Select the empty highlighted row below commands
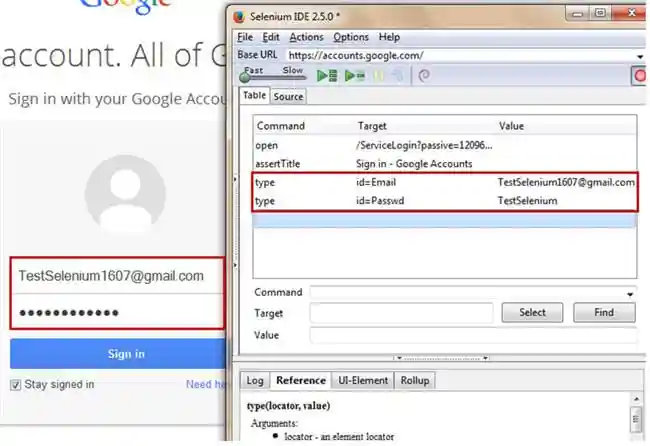This screenshot has height=446, width=650. [x=444, y=220]
